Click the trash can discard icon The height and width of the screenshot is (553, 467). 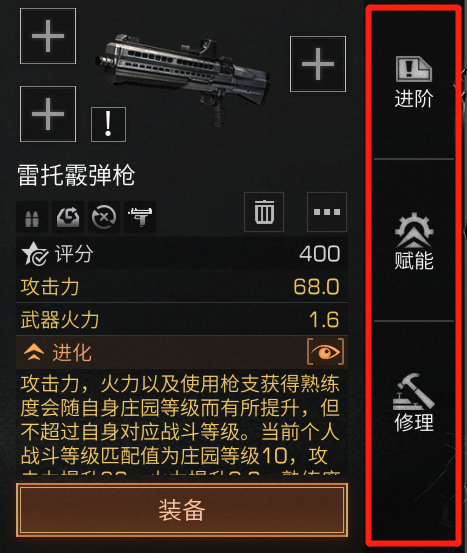click(x=264, y=212)
